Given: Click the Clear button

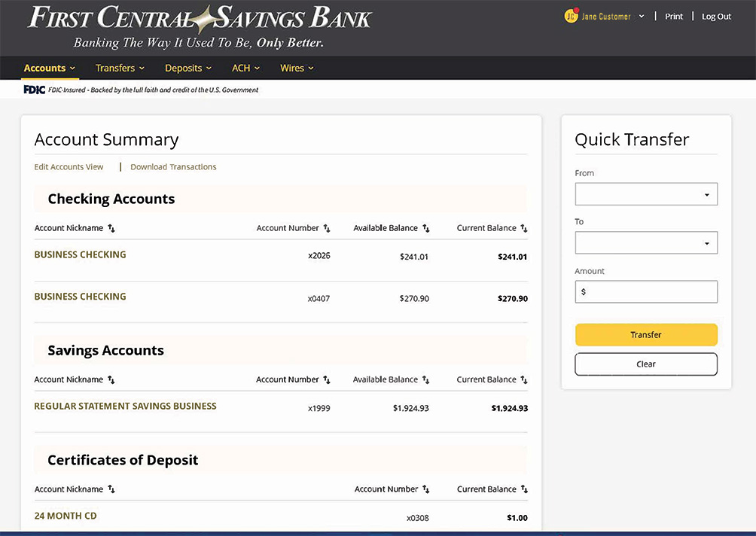Looking at the screenshot, I should (646, 364).
